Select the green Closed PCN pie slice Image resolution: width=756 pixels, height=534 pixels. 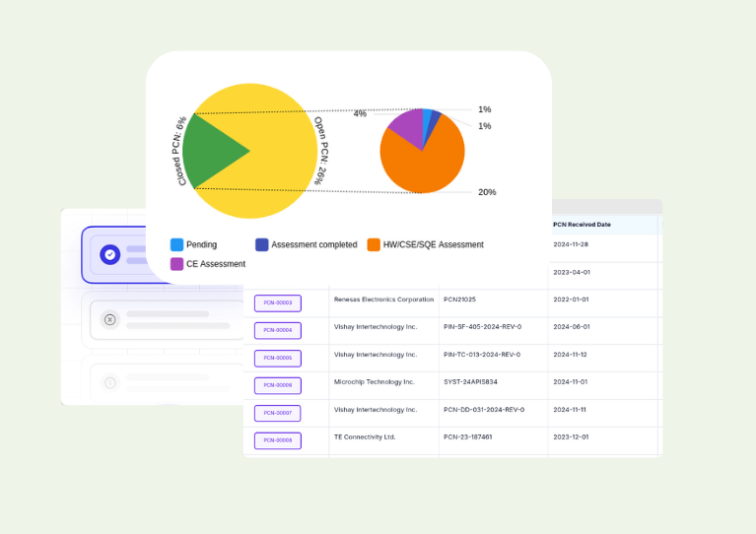211,151
